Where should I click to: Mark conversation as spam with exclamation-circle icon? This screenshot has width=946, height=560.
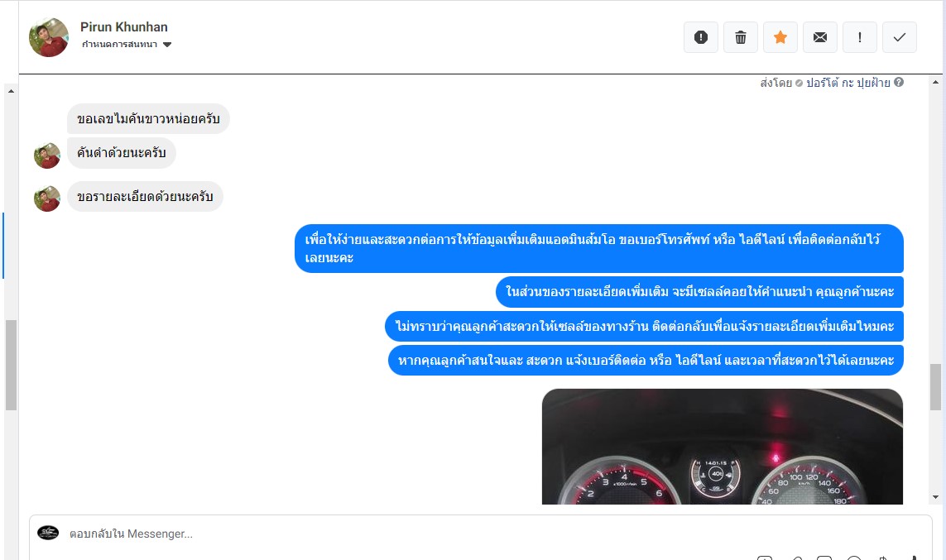point(700,37)
